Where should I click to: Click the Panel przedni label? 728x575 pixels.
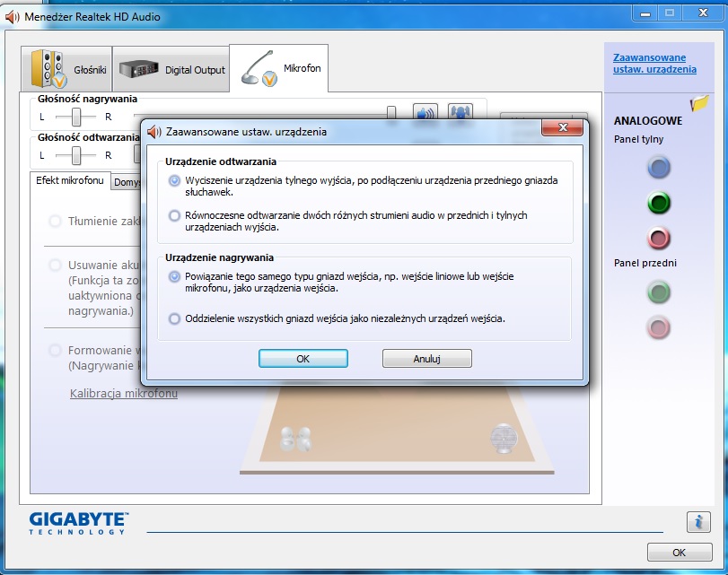tap(645, 263)
